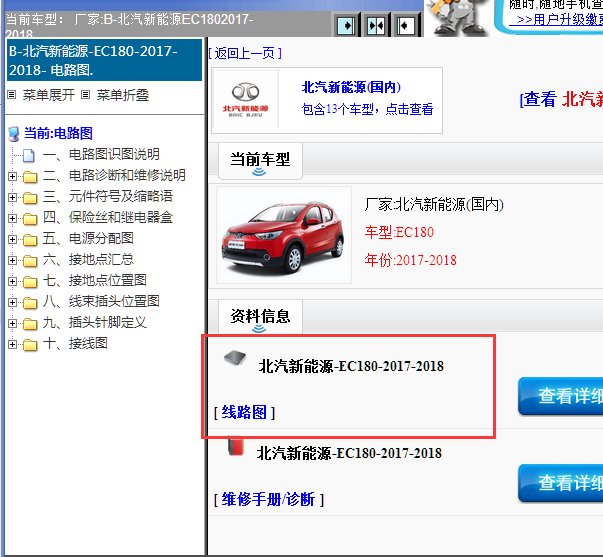Select 十、接线图 tree label
603x557 pixels.
coord(75,343)
